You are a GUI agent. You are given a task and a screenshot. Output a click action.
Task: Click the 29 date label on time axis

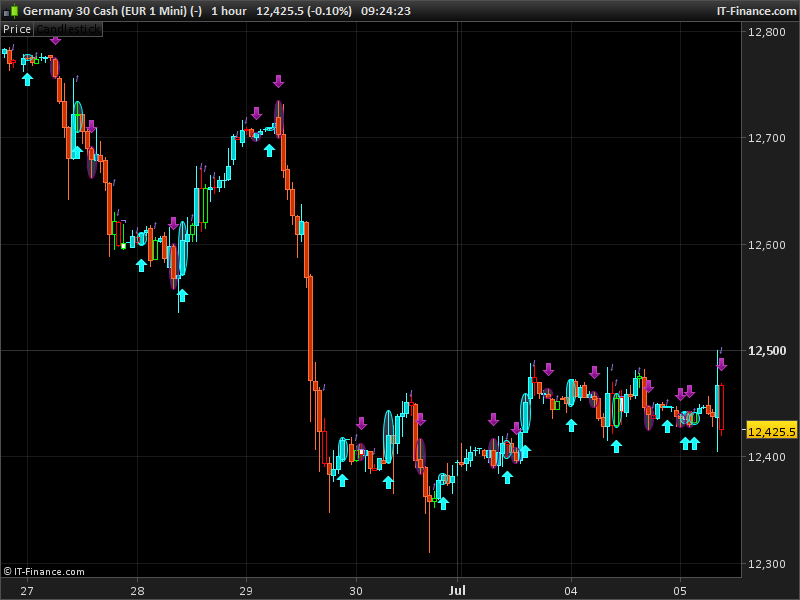pyautogui.click(x=246, y=591)
